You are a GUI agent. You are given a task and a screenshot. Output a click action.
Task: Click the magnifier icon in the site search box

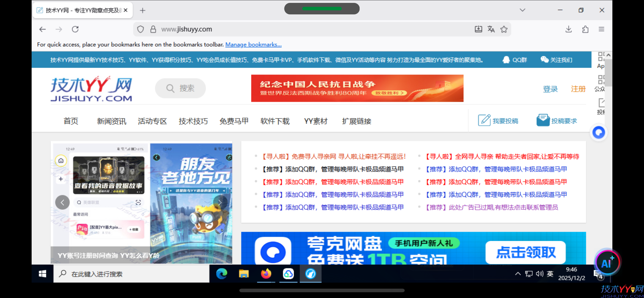pos(170,88)
